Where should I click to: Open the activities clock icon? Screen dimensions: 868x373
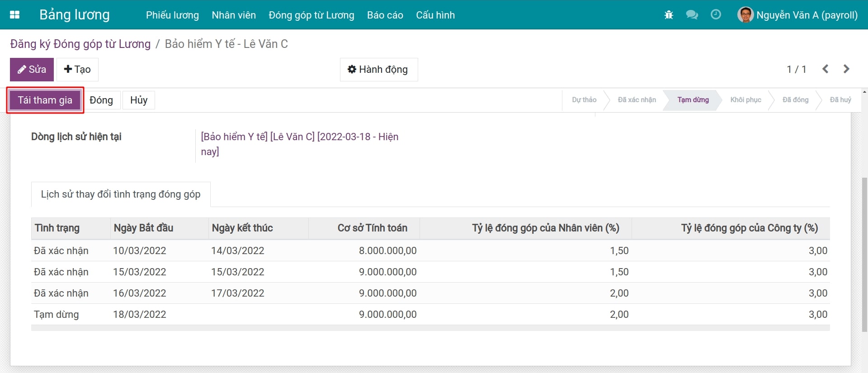[x=716, y=15]
